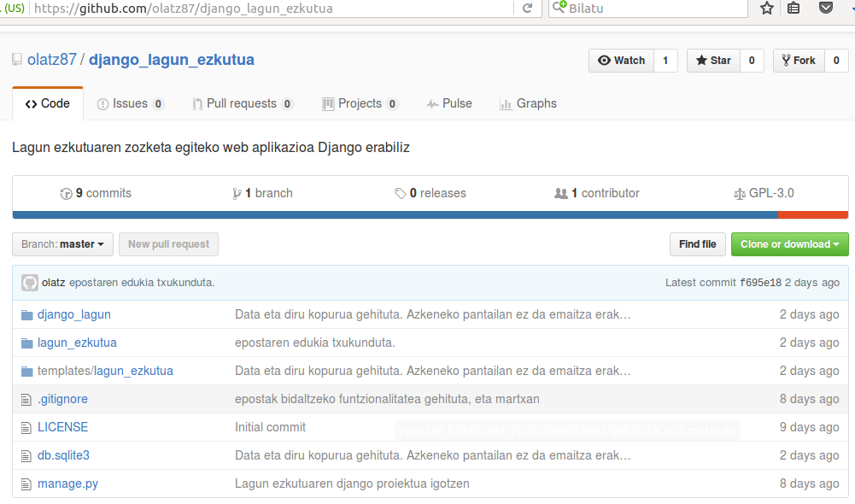
Task: Open the Graphs tab
Action: tap(528, 103)
